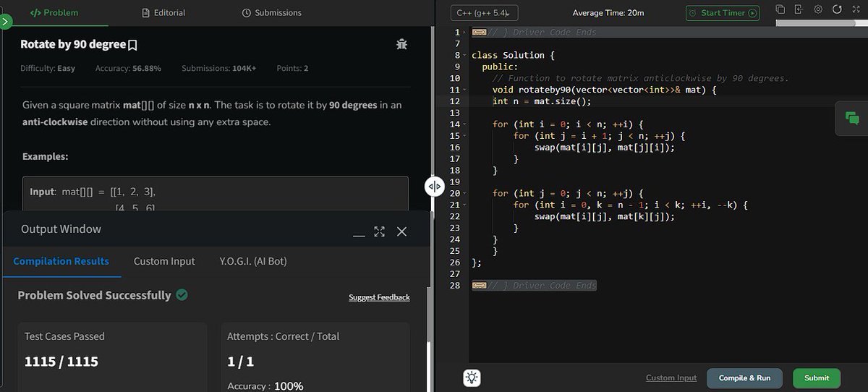The image size is (868, 392).
Task: Open the green chat bubble icon
Action: (x=851, y=118)
